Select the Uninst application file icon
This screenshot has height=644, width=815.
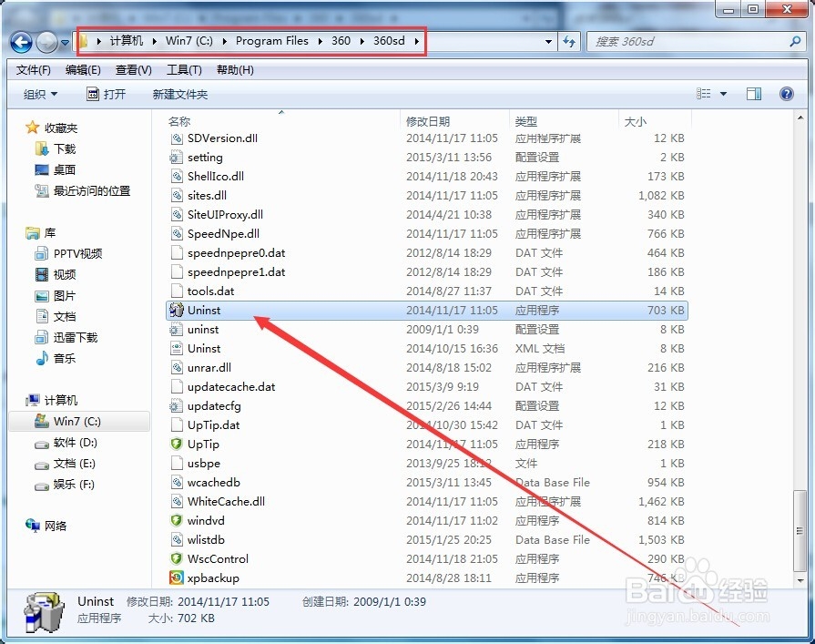coord(176,310)
